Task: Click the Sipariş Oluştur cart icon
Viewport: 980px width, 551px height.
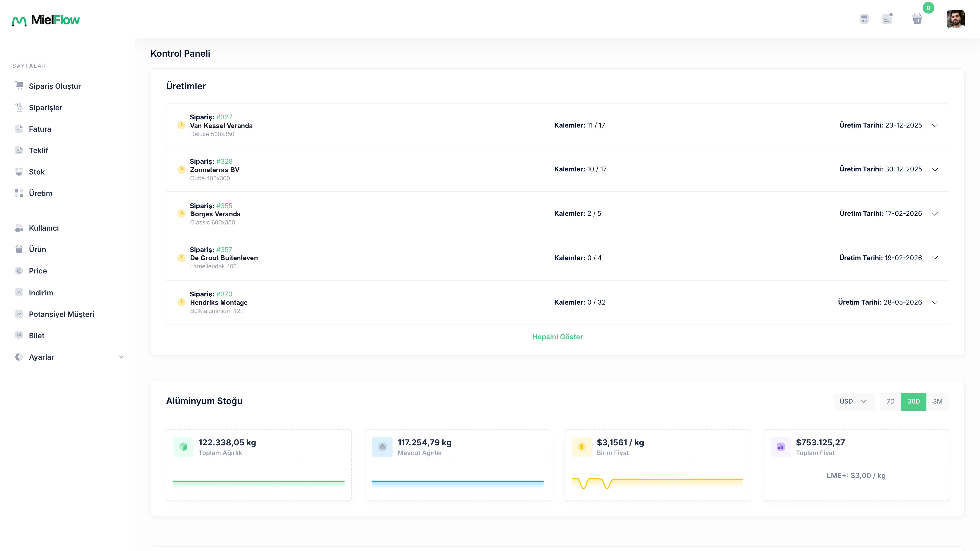Action: coord(19,85)
